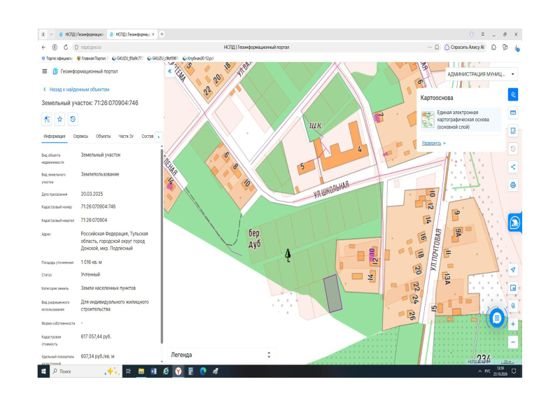Click the greyed history icon in right toolbar
This screenshot has height=396, width=560.
click(513, 149)
